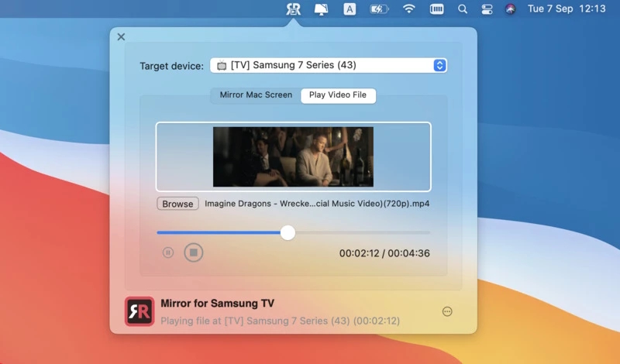620x364 pixels.
Task: Click the Target device label
Action: pos(171,66)
